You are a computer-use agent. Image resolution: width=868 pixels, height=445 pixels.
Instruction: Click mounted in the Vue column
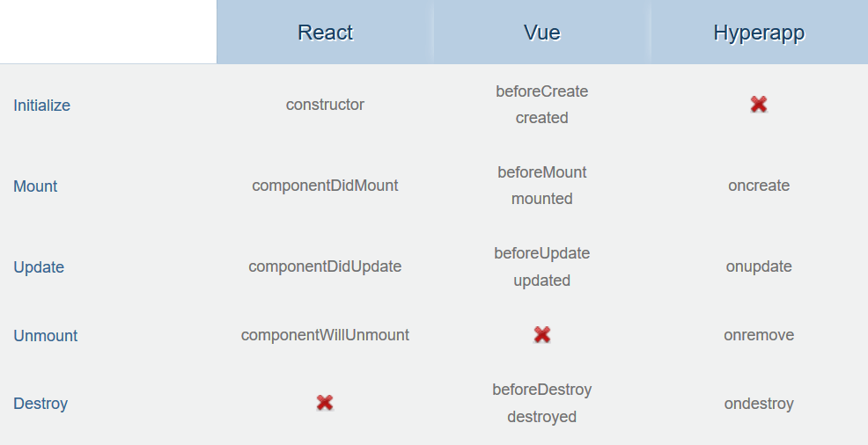tap(541, 199)
